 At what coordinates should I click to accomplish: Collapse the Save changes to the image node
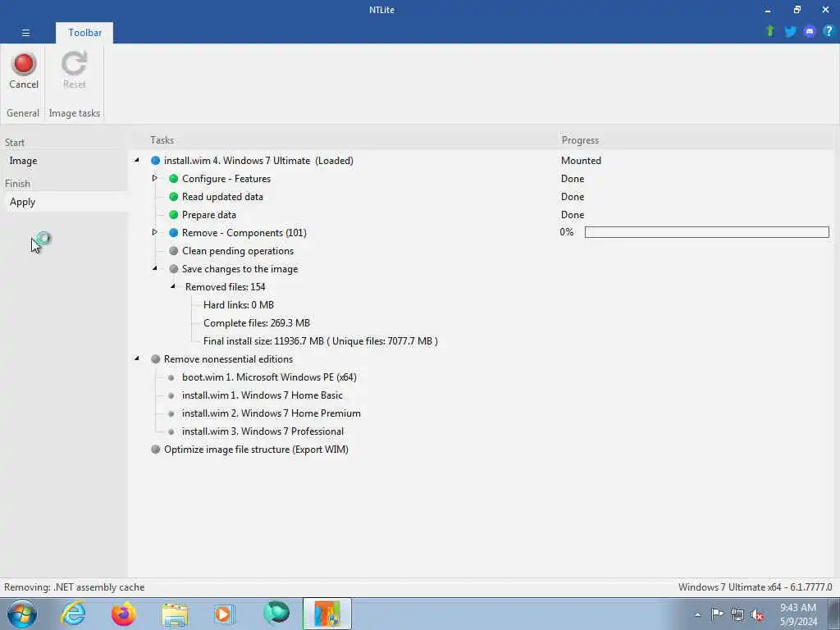(x=155, y=268)
